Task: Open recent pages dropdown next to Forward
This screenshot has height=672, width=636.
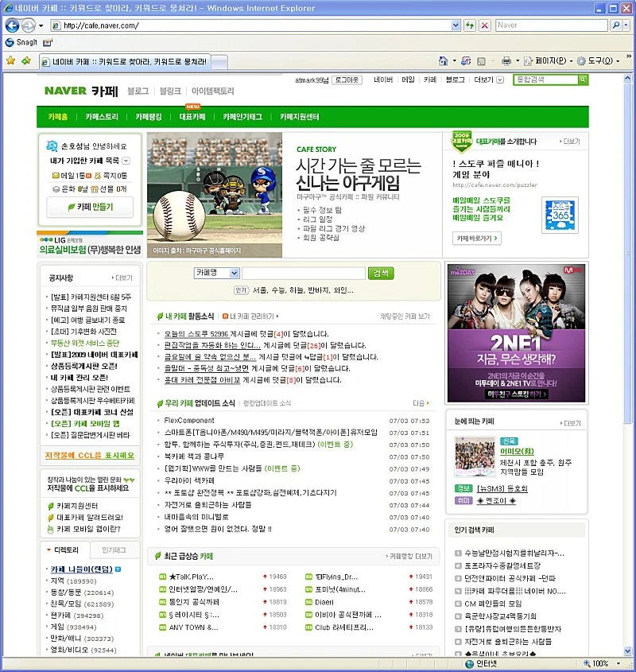Action: coord(41,25)
